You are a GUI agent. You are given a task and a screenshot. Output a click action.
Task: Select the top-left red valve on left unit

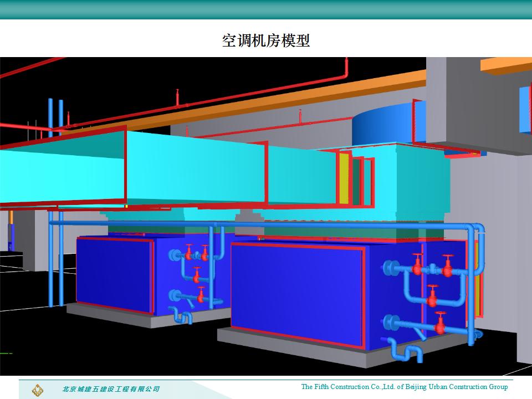pos(189,252)
